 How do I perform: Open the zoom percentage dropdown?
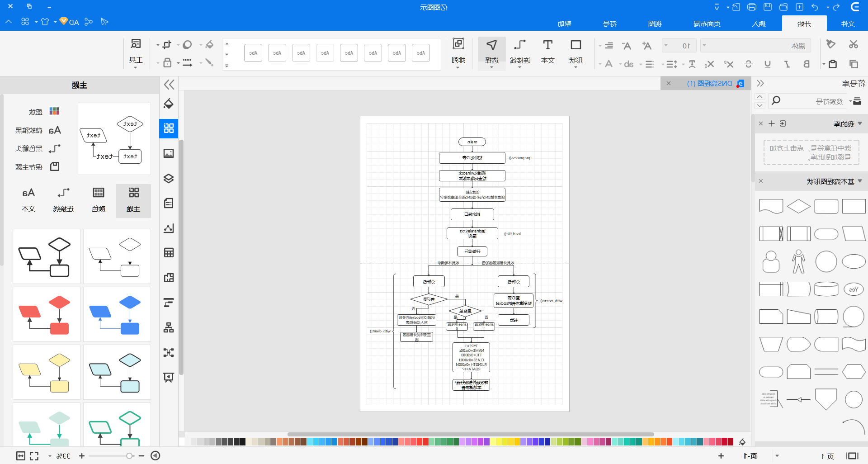pos(50,456)
